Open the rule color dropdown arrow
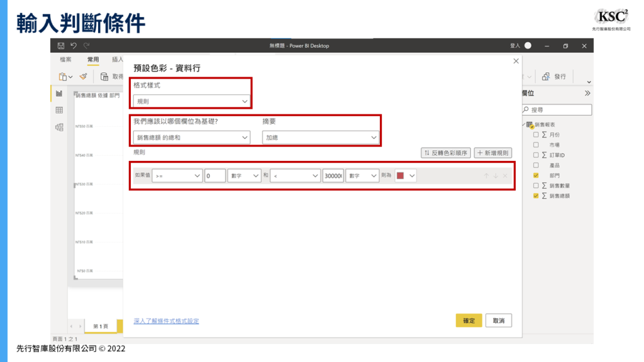 pos(412,176)
